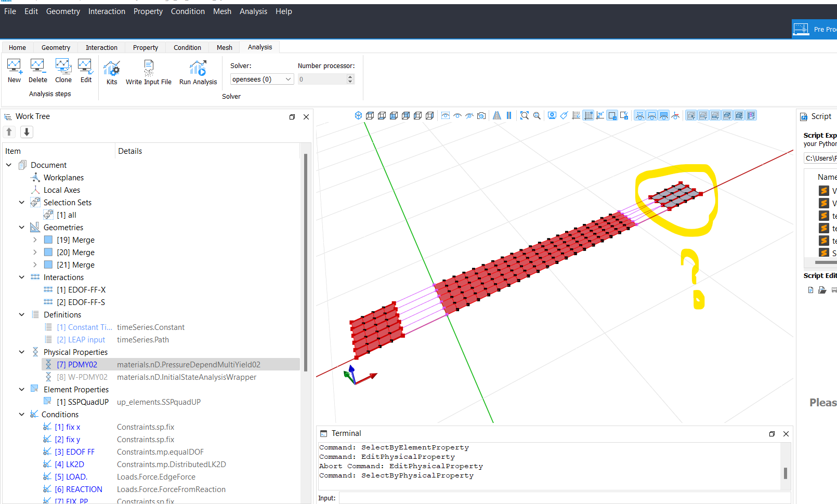Click the Terminal vertical scrollbar
This screenshot has height=504, width=837.
pyautogui.click(x=785, y=473)
